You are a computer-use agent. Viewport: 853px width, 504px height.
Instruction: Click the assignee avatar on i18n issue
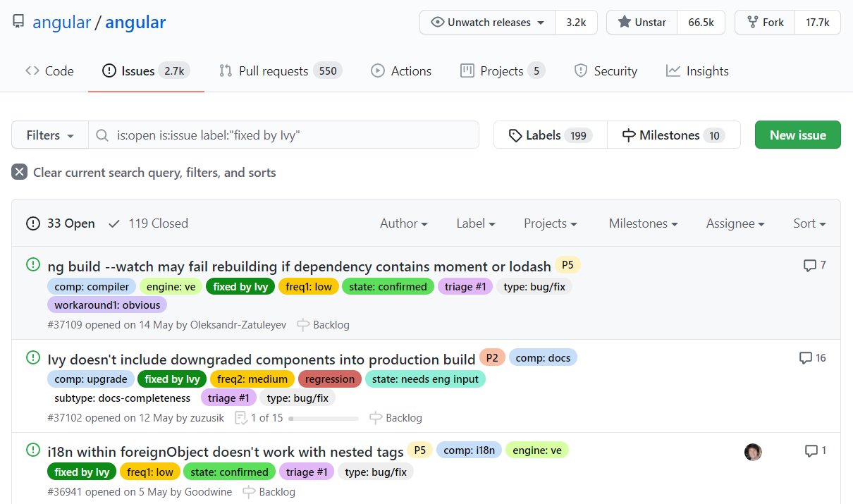(x=753, y=452)
